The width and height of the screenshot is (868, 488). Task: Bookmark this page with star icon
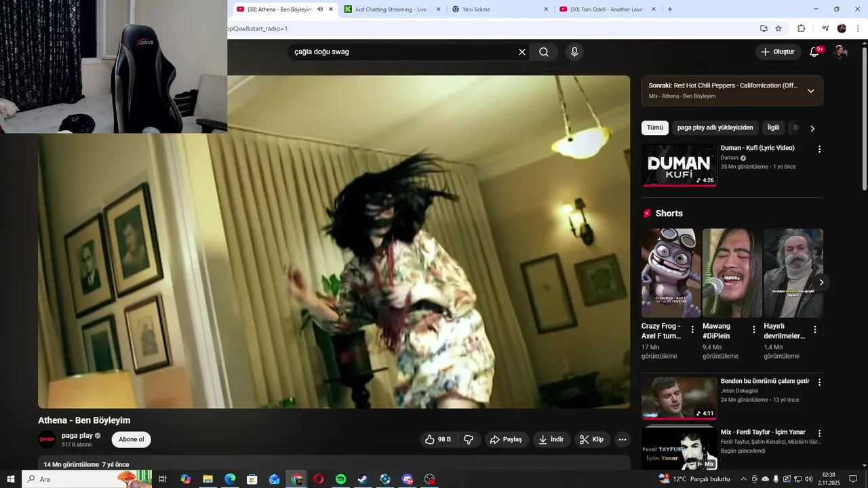point(778,28)
